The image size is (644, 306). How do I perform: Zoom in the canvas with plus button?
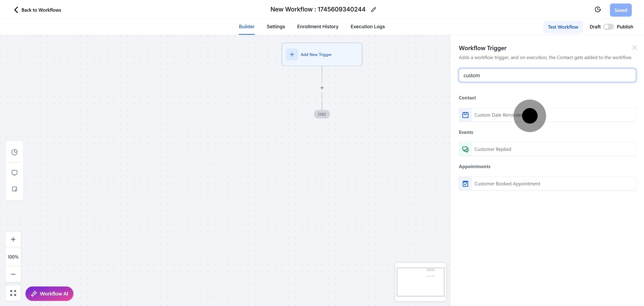[13, 239]
